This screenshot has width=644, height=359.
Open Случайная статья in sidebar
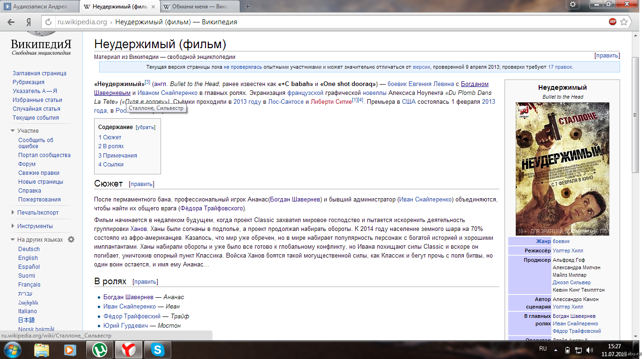point(37,109)
